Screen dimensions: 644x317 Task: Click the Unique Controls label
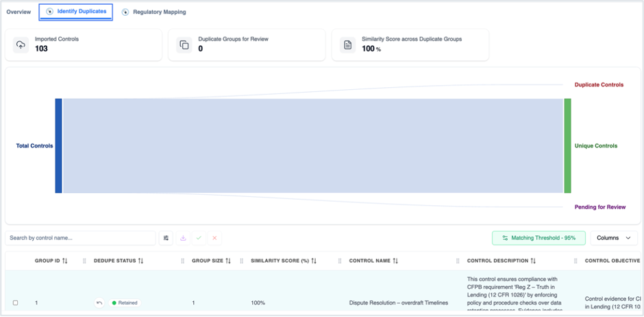point(596,146)
